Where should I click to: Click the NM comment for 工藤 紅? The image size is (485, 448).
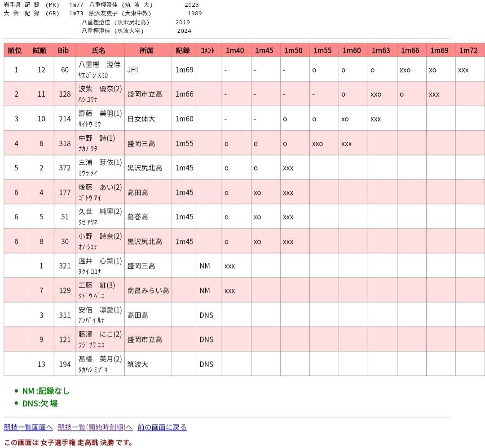(205, 290)
